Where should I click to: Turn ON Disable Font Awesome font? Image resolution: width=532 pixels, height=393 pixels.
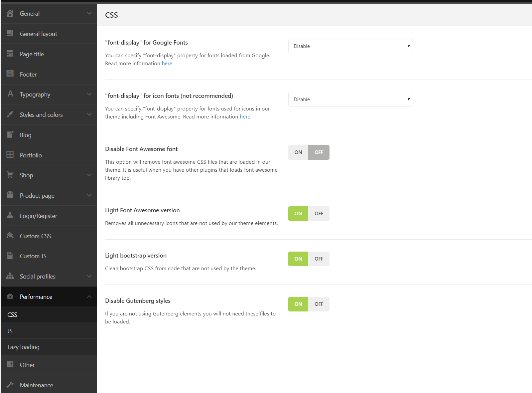pyautogui.click(x=298, y=152)
